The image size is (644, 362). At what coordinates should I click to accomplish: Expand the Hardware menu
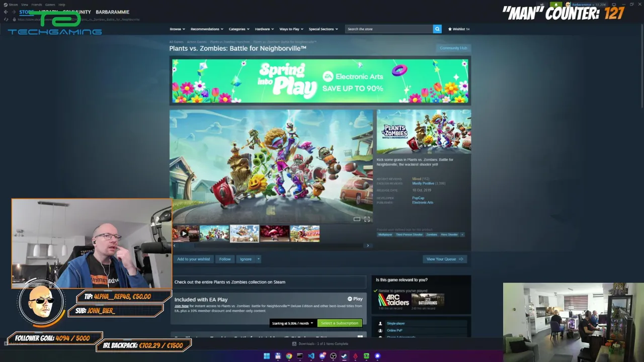(x=264, y=29)
